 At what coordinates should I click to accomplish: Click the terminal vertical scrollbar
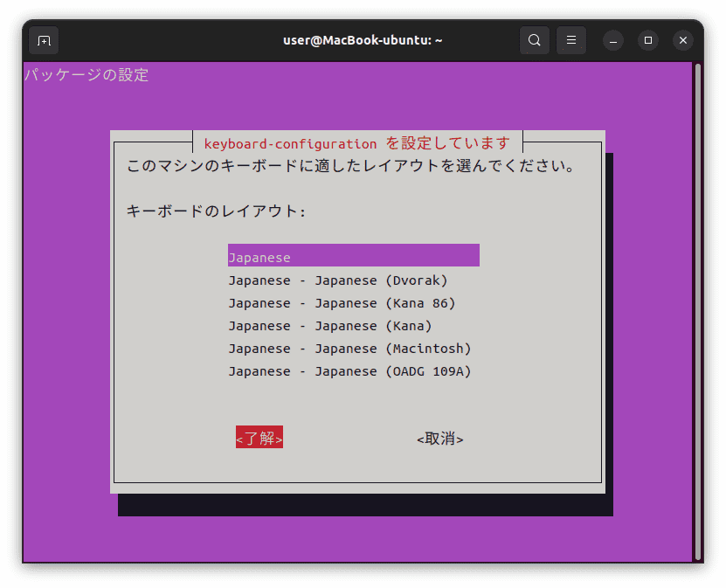pyautogui.click(x=698, y=312)
